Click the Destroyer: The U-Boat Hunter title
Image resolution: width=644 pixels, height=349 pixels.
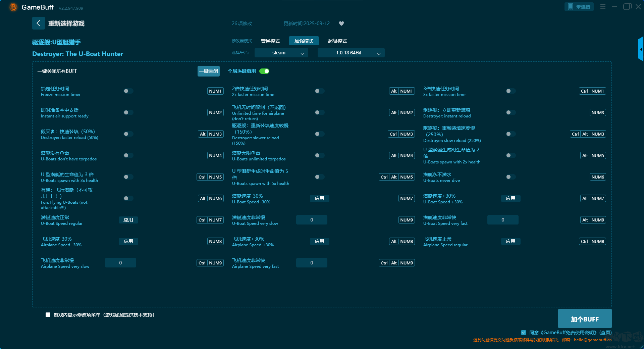[78, 54]
